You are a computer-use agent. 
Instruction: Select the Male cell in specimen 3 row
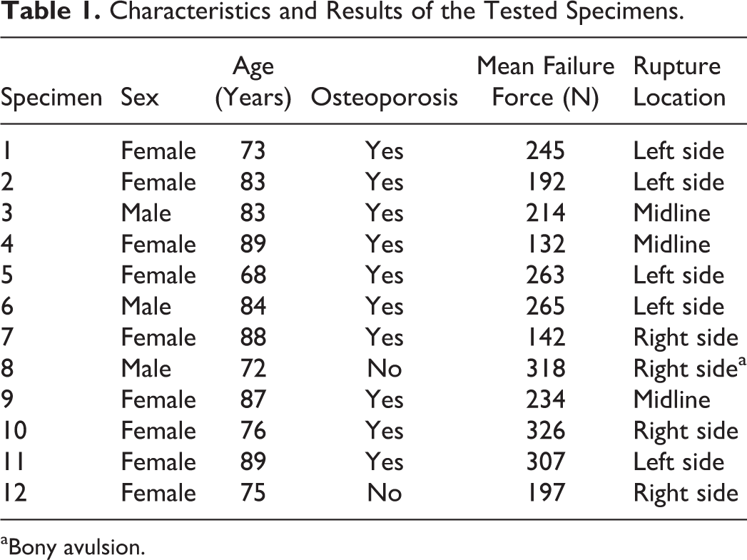tap(146, 213)
